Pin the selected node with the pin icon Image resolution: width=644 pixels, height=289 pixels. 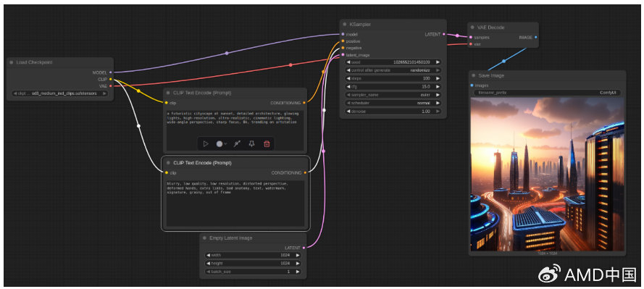[x=252, y=143]
